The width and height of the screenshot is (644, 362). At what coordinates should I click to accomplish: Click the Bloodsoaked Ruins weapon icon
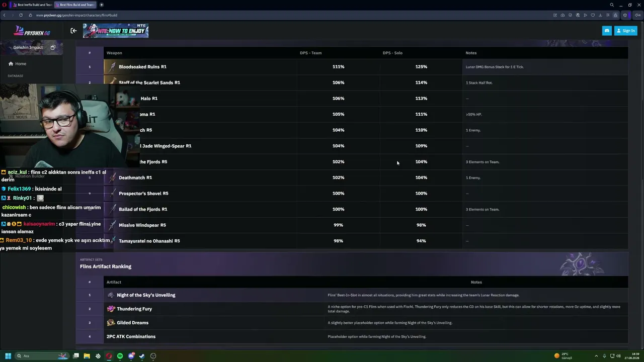click(111, 66)
